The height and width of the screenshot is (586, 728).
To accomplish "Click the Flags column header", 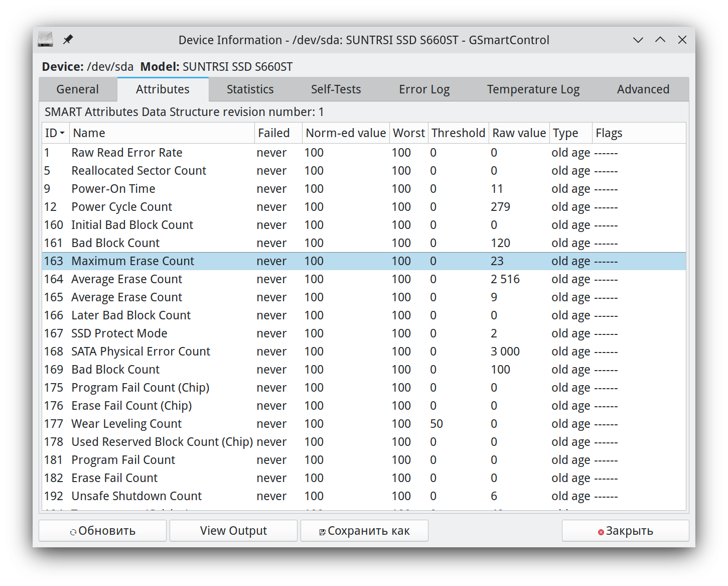I will (x=639, y=133).
